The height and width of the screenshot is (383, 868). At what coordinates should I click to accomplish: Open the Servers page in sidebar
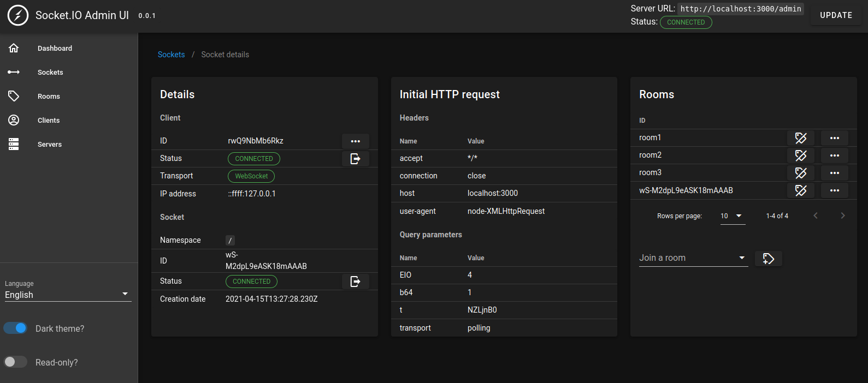49,145
